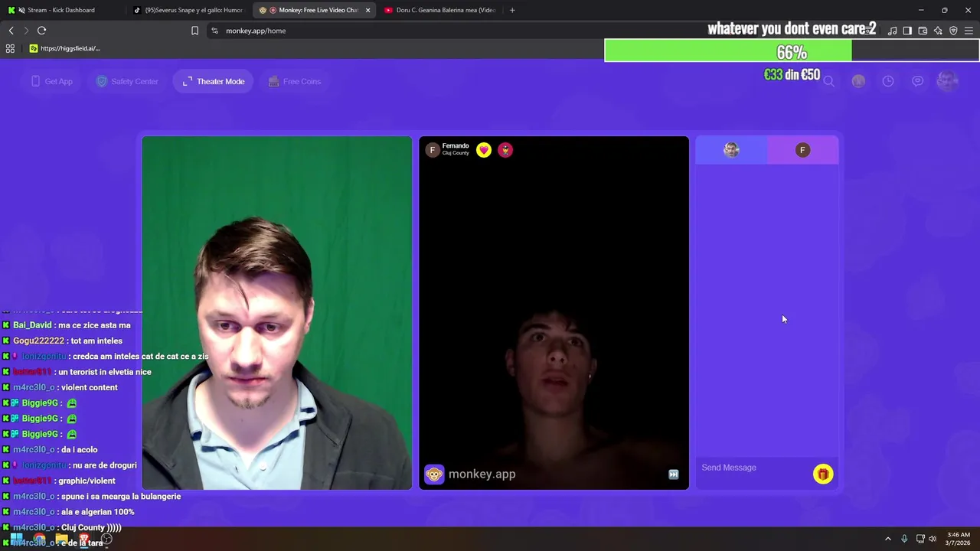Open the Brave browser taskbar icon

84,539
